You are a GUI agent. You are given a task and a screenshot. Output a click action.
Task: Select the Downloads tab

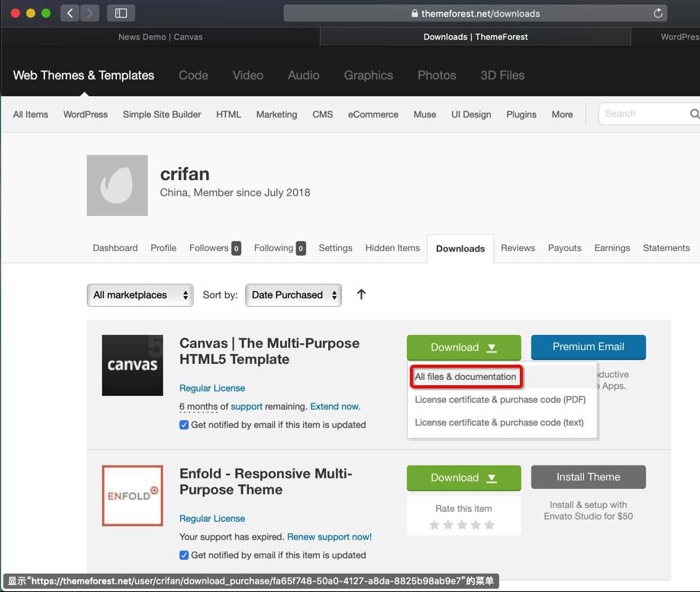460,249
